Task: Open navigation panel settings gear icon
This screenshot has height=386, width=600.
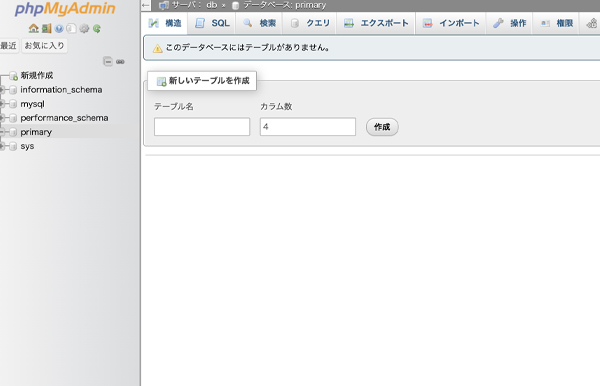Action: (84, 28)
